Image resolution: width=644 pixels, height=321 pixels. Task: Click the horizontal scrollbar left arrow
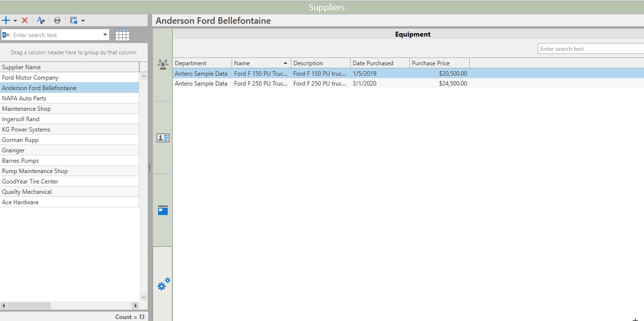(x=3, y=306)
